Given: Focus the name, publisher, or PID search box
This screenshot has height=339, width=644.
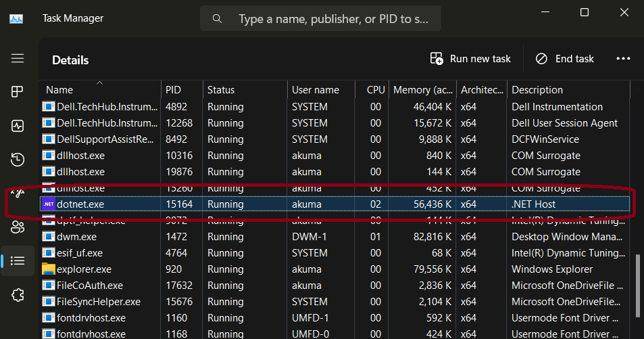Looking at the screenshot, I should click(320, 19).
